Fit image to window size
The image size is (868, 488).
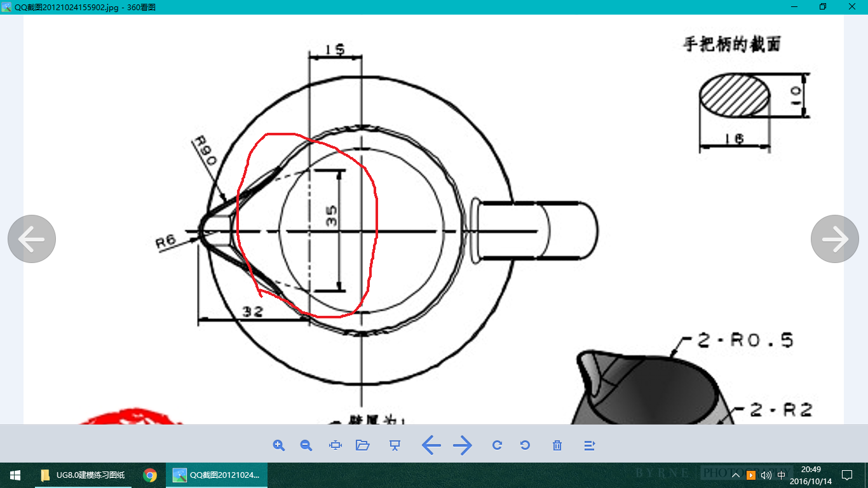pyautogui.click(x=336, y=445)
